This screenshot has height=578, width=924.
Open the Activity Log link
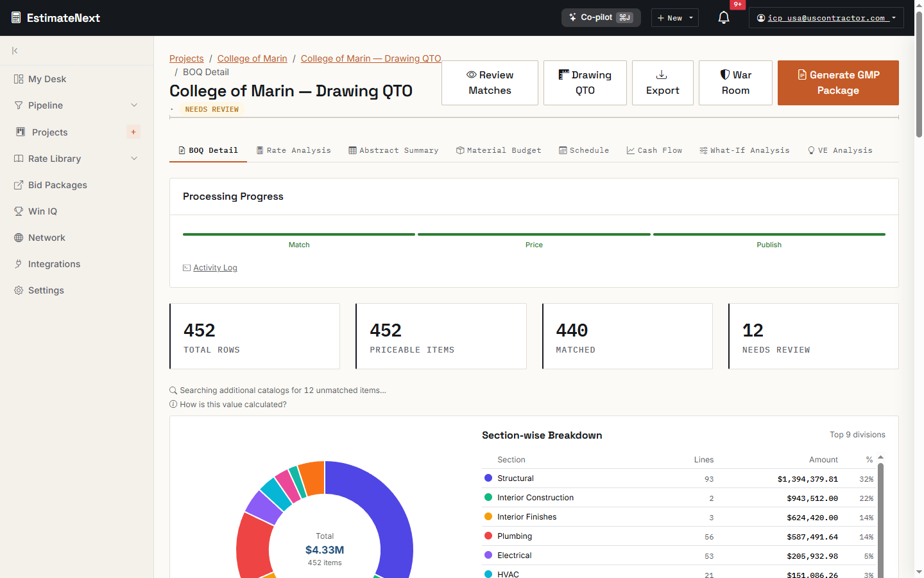216,268
